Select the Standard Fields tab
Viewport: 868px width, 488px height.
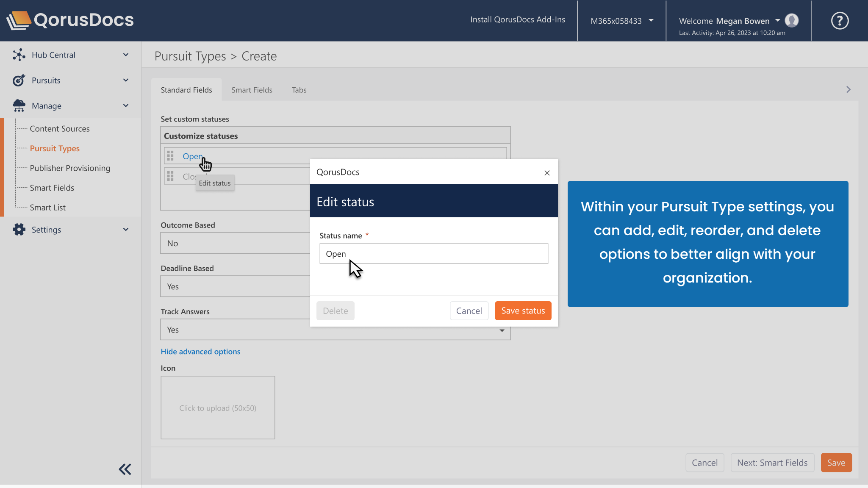coord(186,90)
